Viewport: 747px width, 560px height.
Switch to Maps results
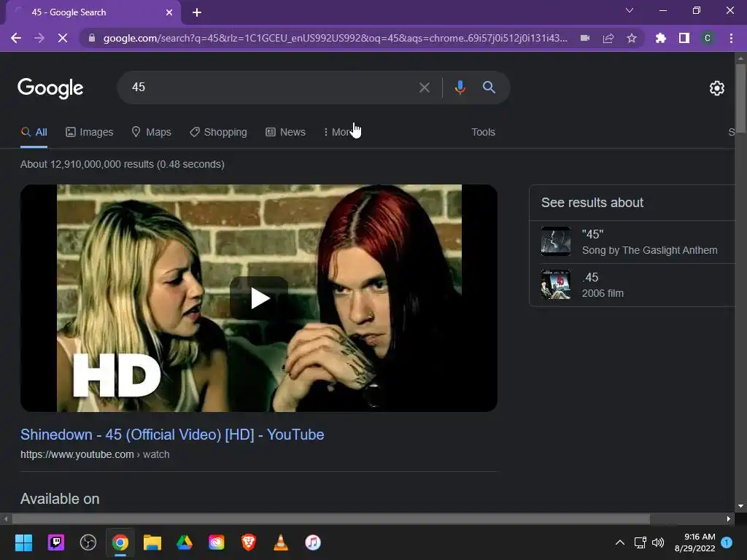[152, 132]
